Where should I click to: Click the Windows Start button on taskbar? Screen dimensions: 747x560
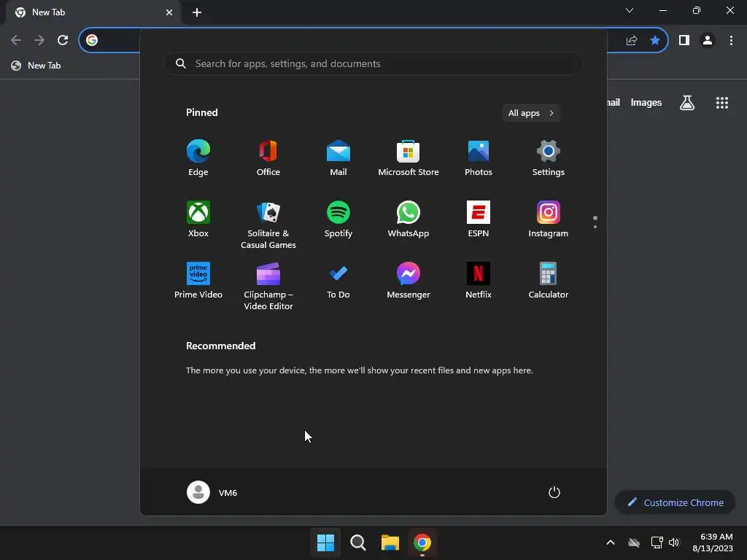click(x=325, y=542)
